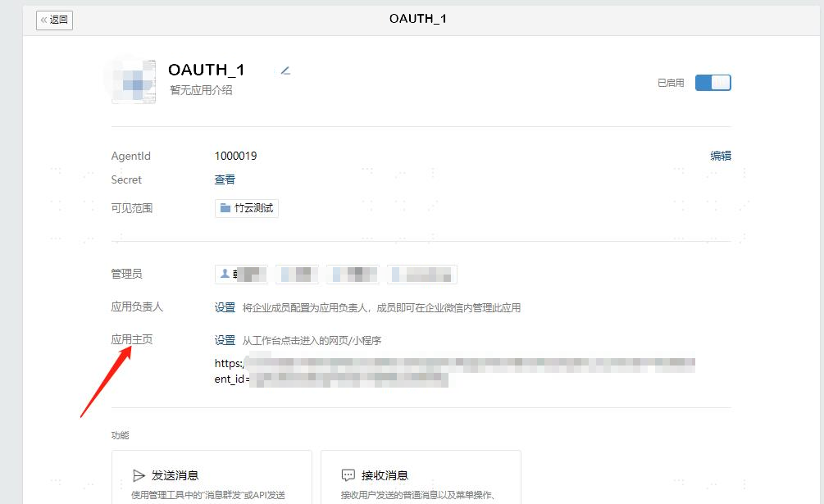
Task: Open the 竹云测试 visible range tag
Action: pyautogui.click(x=247, y=208)
